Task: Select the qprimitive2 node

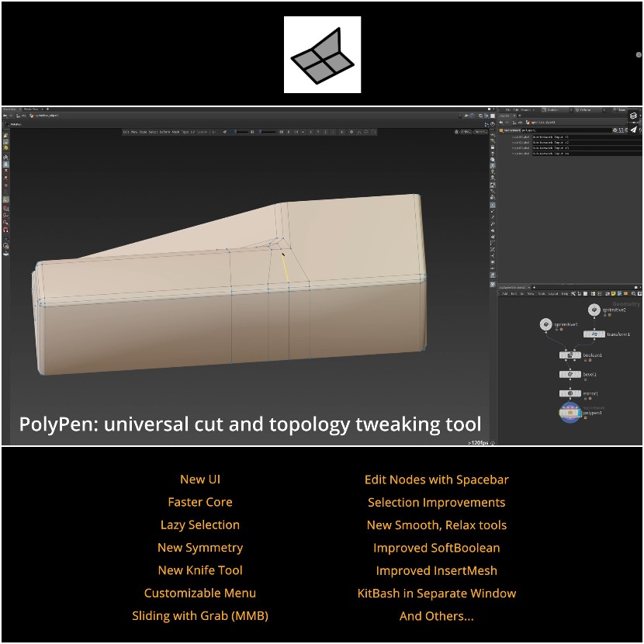Action: point(594,310)
